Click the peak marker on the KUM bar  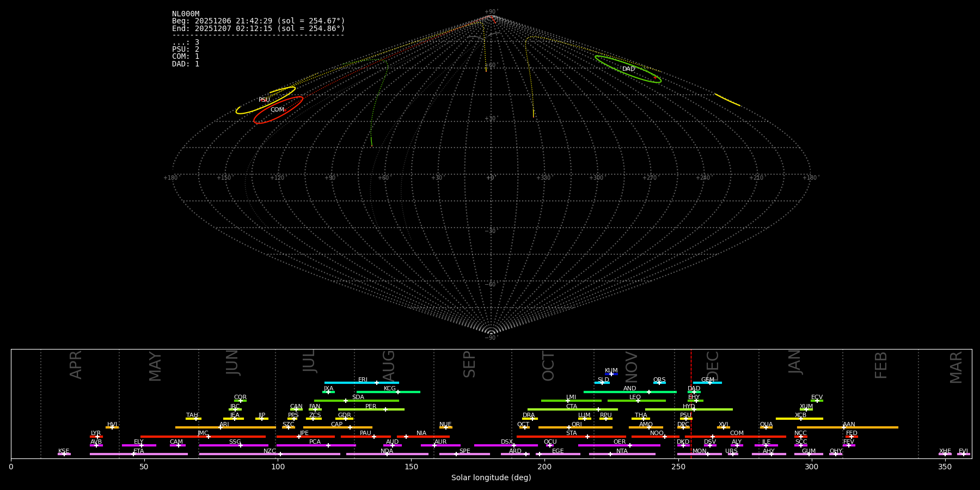coord(611,374)
